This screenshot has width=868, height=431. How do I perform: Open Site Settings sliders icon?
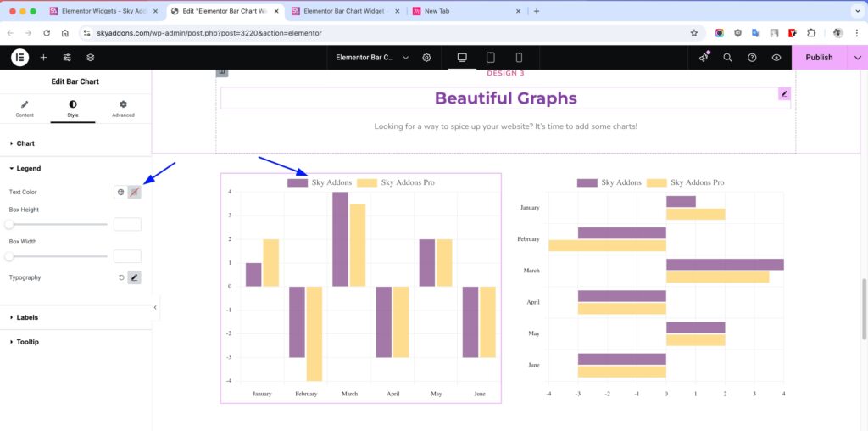tap(67, 57)
